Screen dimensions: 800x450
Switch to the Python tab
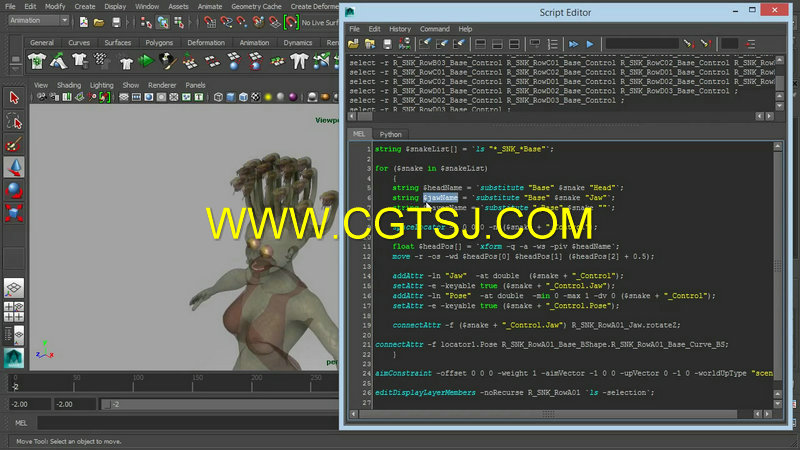[x=390, y=134]
